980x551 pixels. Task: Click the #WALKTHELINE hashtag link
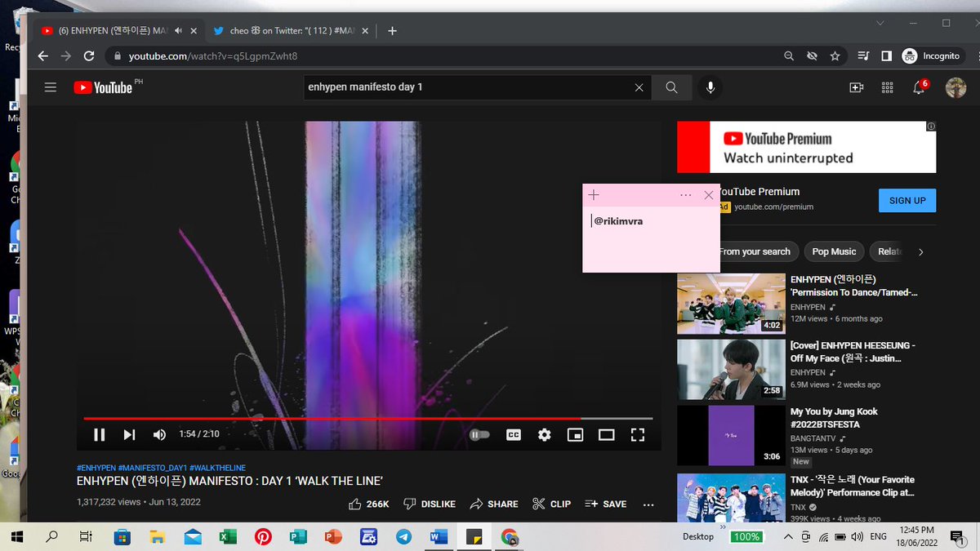[x=216, y=468]
